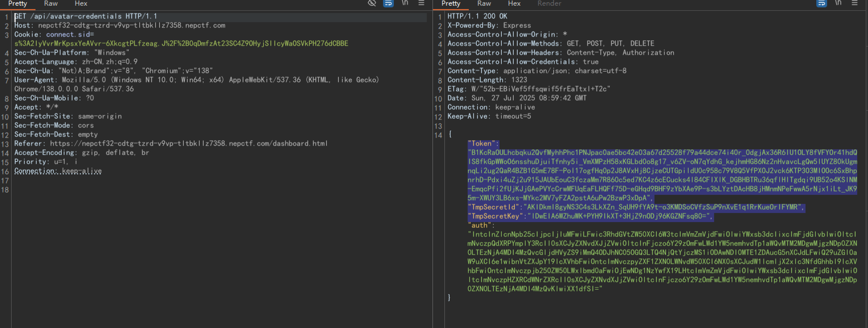Switch request view to Raw tab

tap(51, 3)
